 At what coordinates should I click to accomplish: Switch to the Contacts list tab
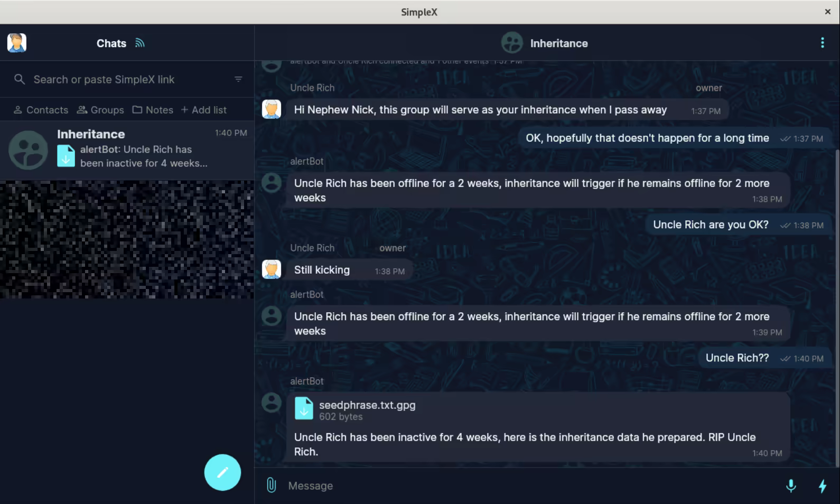point(41,110)
